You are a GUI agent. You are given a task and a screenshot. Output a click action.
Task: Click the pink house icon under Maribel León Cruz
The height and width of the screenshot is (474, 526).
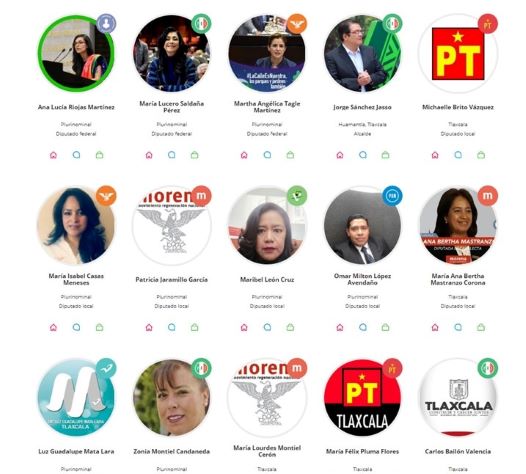click(244, 327)
